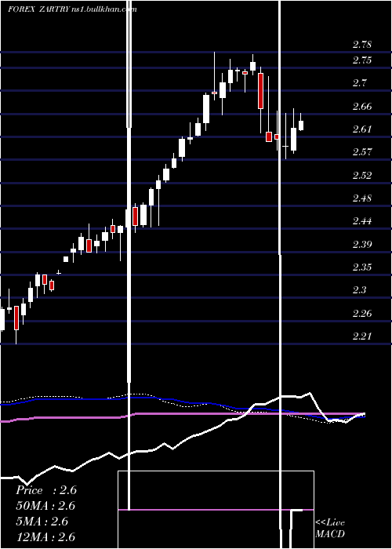The width and height of the screenshot is (392, 549).
Task: Click the FOREX ZARTRY chart title
Action: pos(72,9)
